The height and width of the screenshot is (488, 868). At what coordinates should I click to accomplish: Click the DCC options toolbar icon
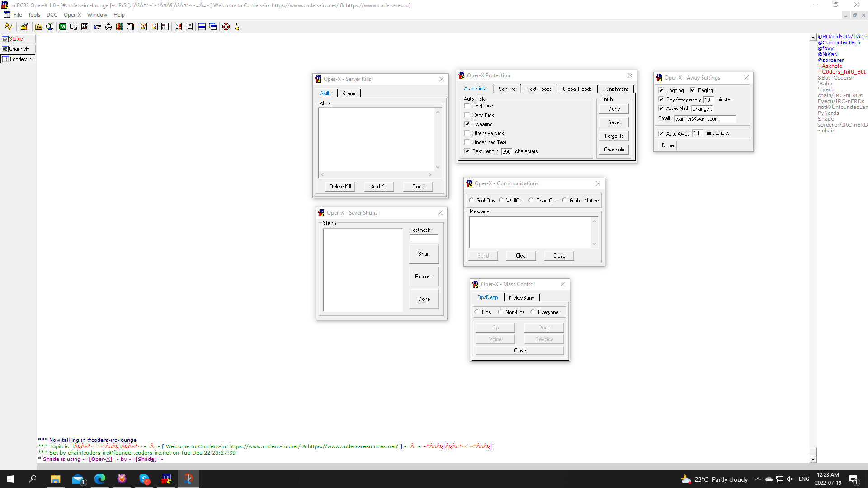(165, 27)
